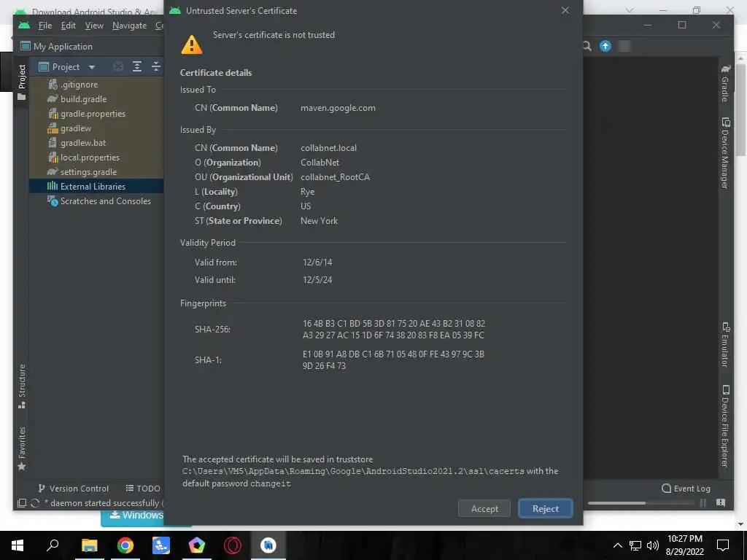747x560 pixels.
Task: Open the Windows notification center
Action: (x=723, y=545)
